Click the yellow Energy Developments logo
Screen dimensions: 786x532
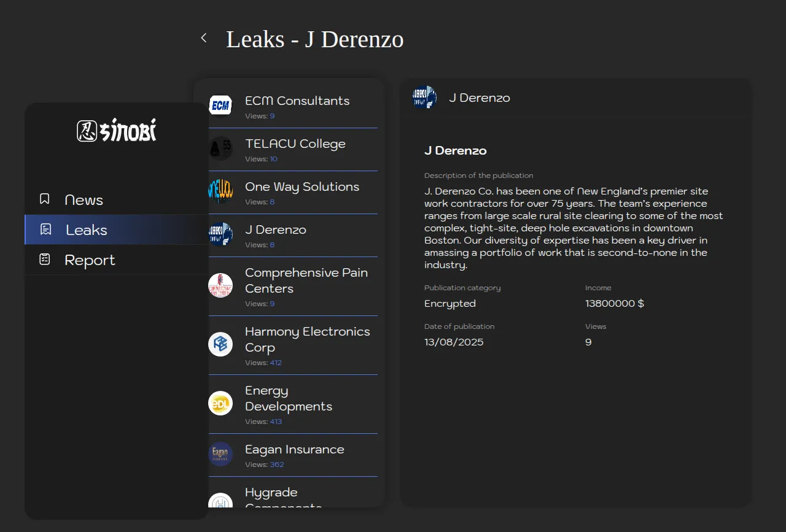point(220,403)
